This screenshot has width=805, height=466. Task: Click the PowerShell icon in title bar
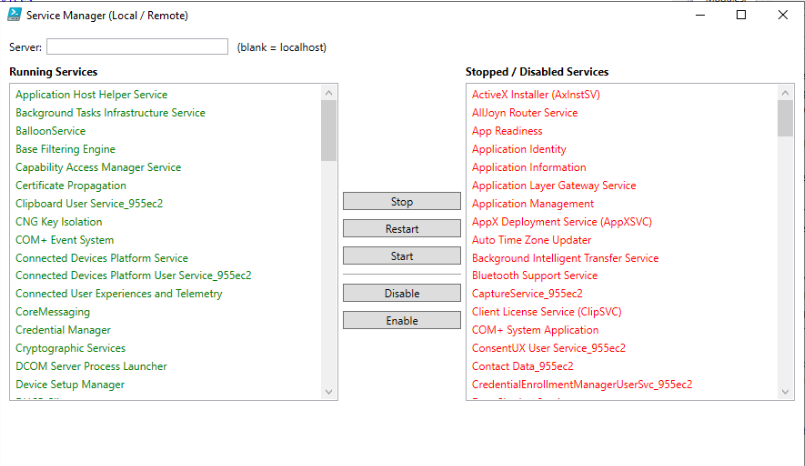(17, 15)
